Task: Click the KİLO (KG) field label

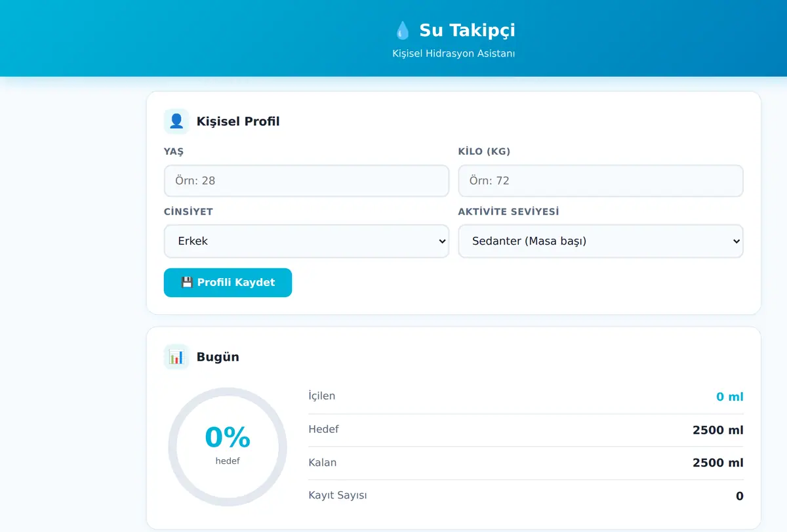Action: pos(484,152)
